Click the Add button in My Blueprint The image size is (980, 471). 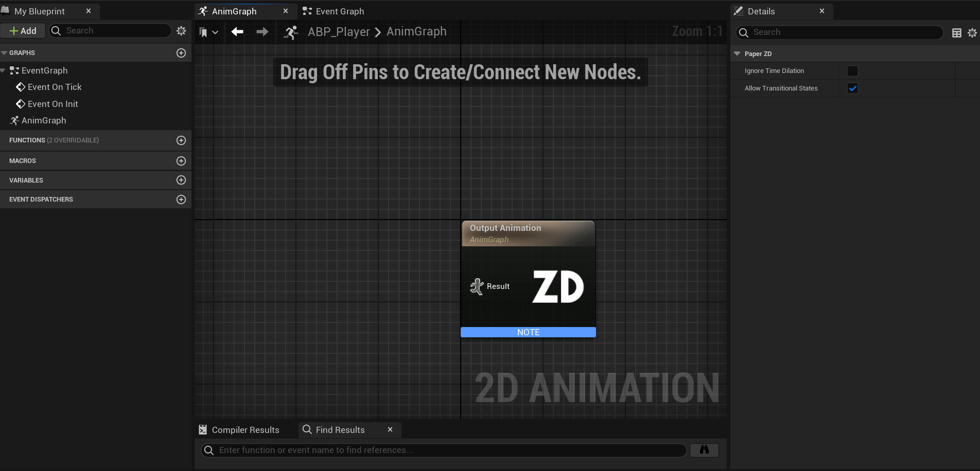23,31
